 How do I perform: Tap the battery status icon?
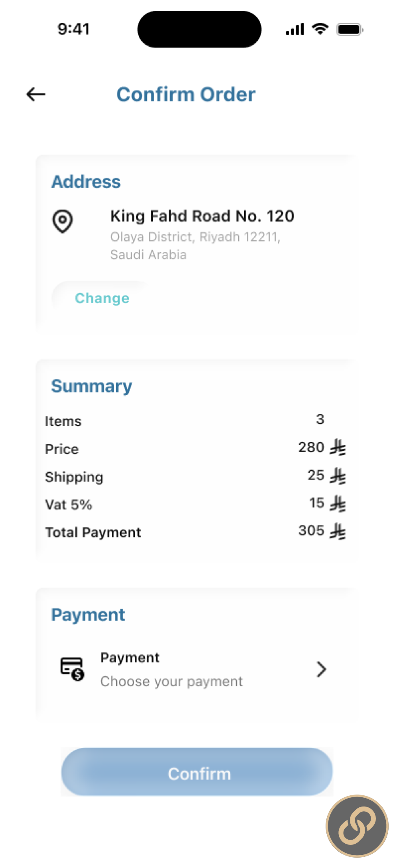(x=350, y=29)
